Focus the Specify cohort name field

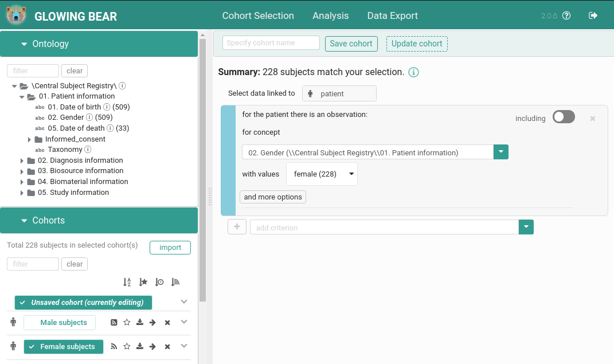[x=271, y=42]
